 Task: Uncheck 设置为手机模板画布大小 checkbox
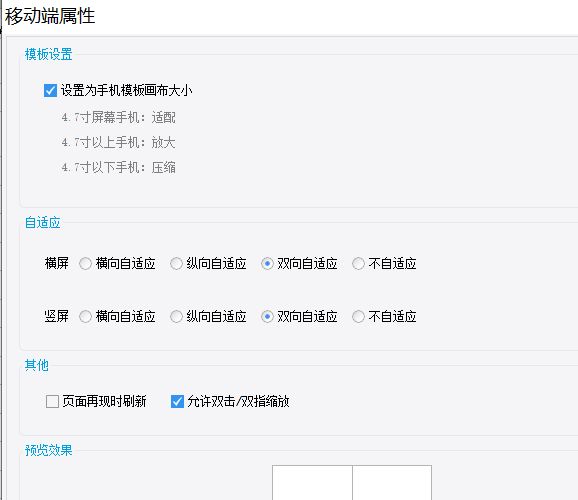click(50, 90)
